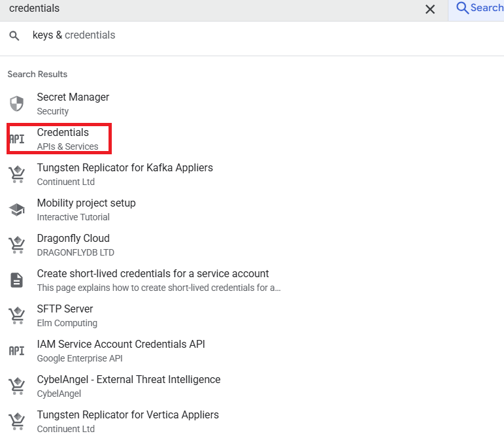The width and height of the screenshot is (504, 438).
Task: Click the cart icon for Tungsten Replicator Kafka
Action: pyautogui.click(x=16, y=175)
